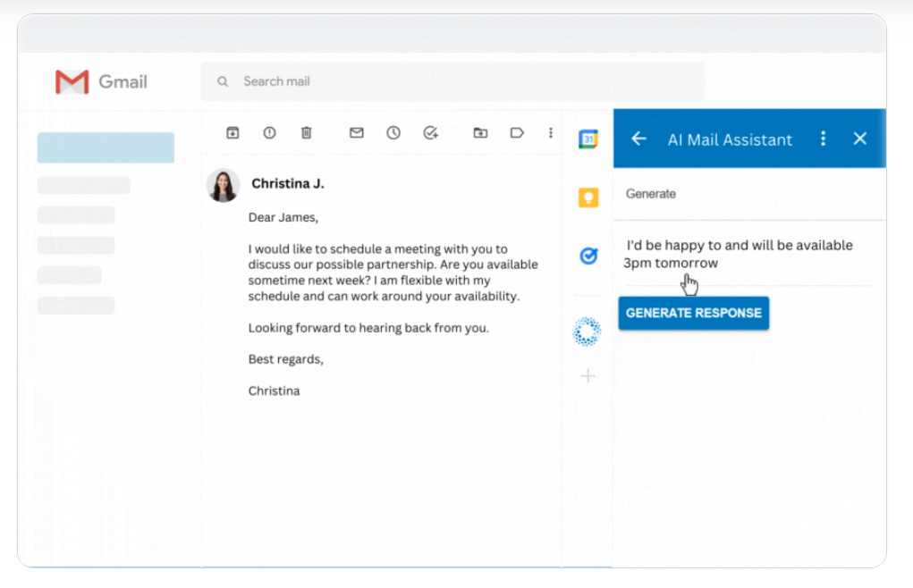This screenshot has height=588, width=913.
Task: Report the email as spam
Action: pyautogui.click(x=269, y=132)
